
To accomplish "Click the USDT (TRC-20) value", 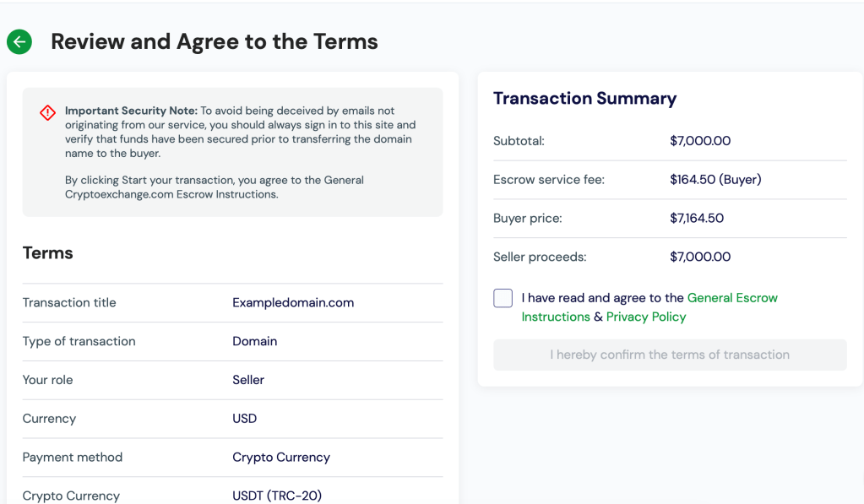I will (x=277, y=496).
